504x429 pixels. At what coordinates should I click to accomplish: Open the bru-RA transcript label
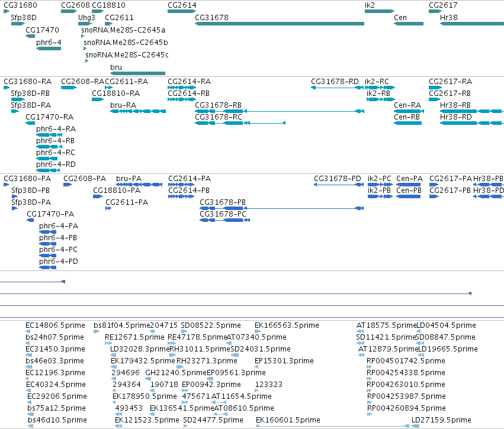point(123,105)
